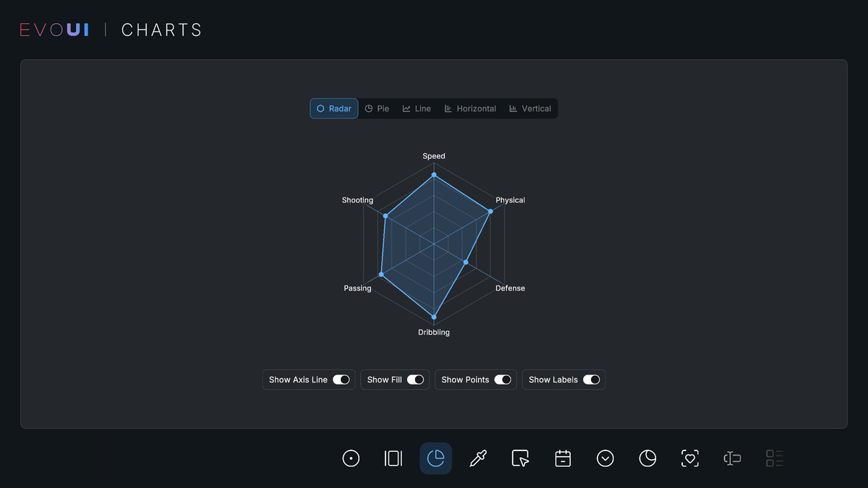Select the eyedropper icon in the bottom dock
Viewport: 868px width, 488px height.
coord(478,458)
